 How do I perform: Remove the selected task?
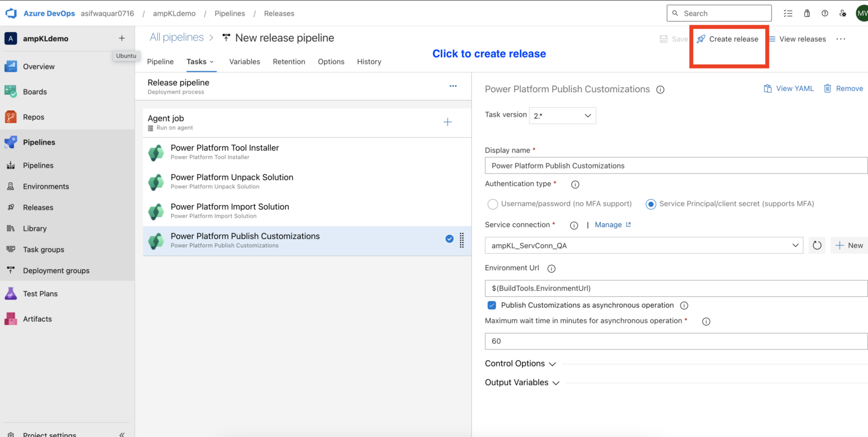click(x=843, y=89)
